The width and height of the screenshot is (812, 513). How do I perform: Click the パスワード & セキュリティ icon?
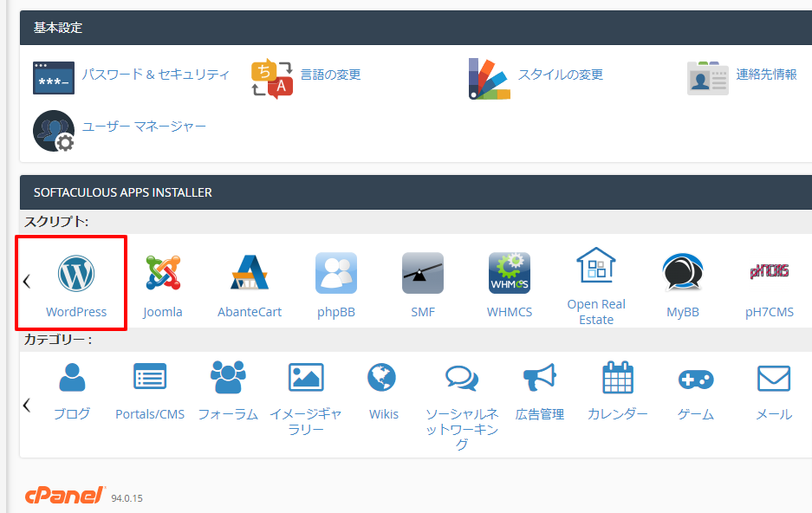[54, 78]
